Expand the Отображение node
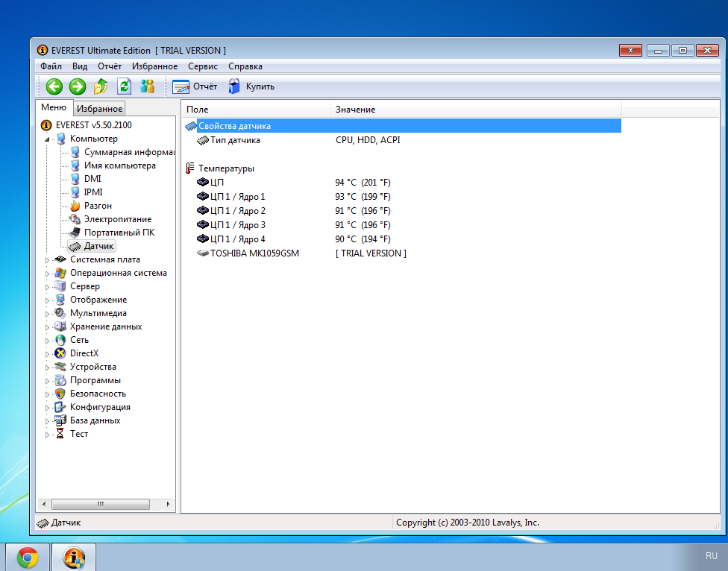Image resolution: width=728 pixels, height=571 pixels. (x=47, y=300)
